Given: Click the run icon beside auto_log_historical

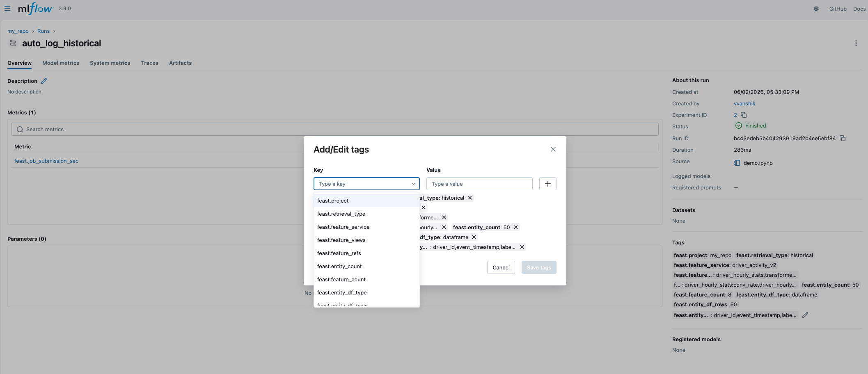Looking at the screenshot, I should (13, 43).
